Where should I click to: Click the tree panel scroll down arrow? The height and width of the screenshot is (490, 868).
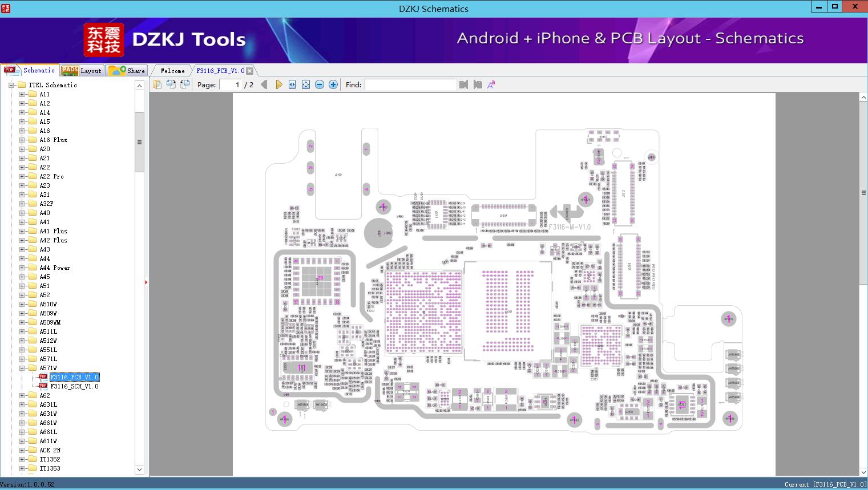[139, 469]
